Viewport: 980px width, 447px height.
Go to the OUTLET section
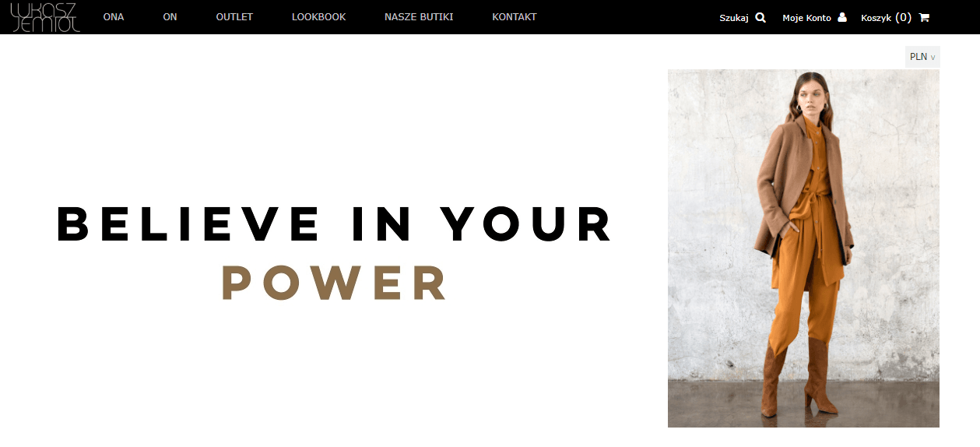tap(234, 17)
